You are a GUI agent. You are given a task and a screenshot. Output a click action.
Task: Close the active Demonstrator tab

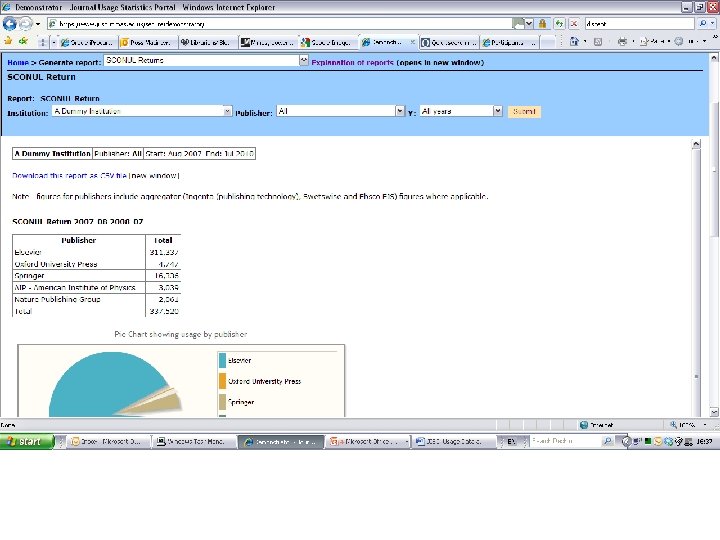pyautogui.click(x=412, y=42)
